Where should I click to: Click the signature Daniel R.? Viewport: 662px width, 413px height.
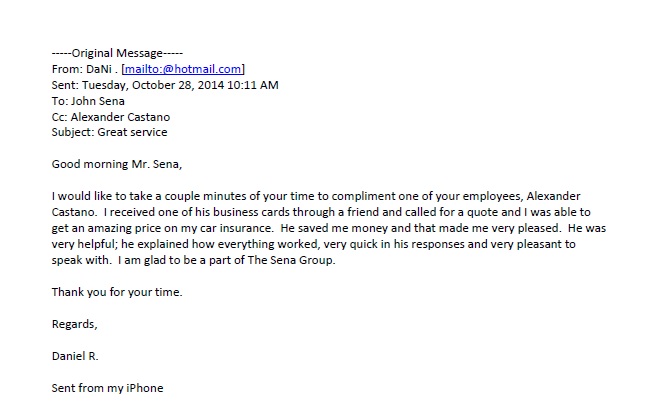75,356
